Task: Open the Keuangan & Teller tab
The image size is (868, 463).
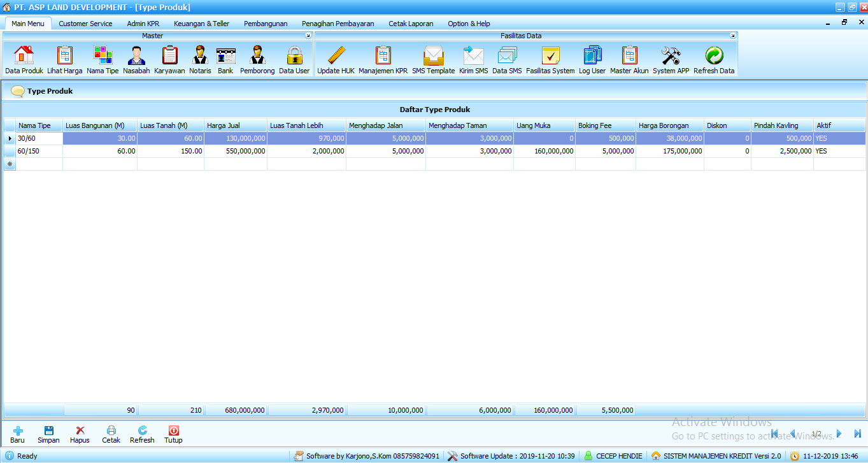Action: coord(201,24)
